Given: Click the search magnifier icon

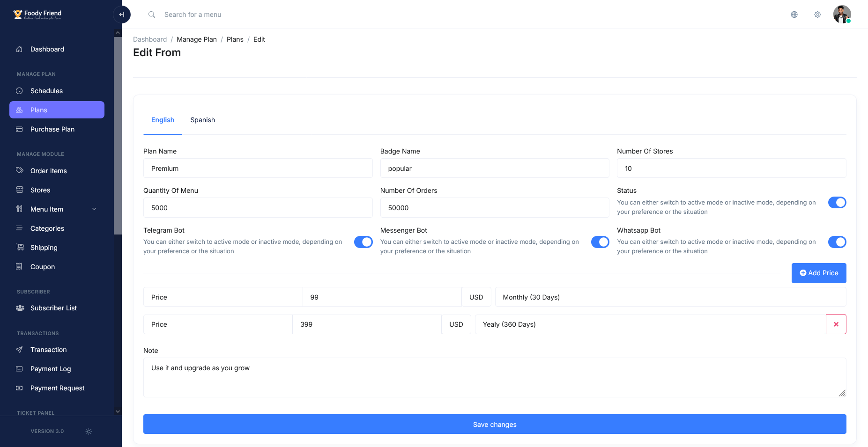Looking at the screenshot, I should pos(152,15).
